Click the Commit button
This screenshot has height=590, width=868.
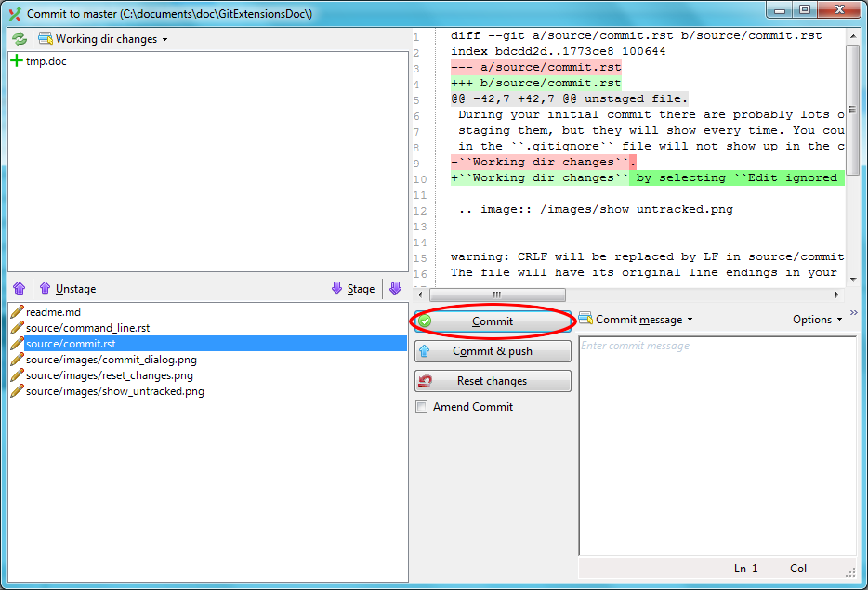tap(493, 321)
